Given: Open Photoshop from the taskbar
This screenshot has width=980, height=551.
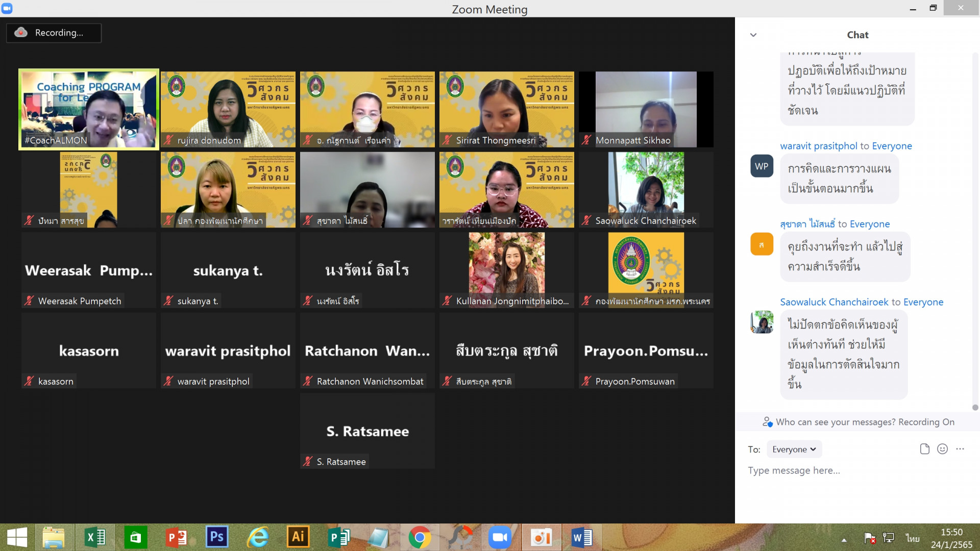Looking at the screenshot, I should pos(217,537).
